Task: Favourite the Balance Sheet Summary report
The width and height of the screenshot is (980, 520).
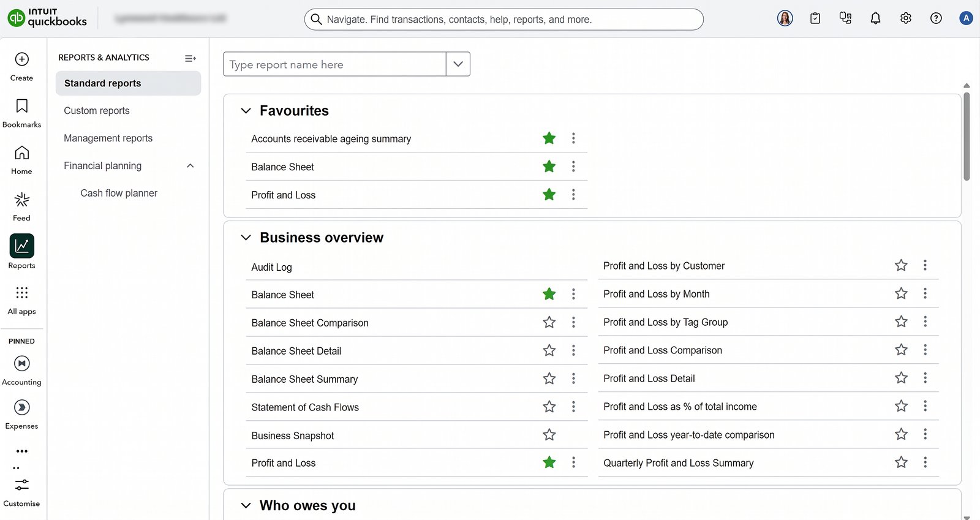Action: pos(549,379)
